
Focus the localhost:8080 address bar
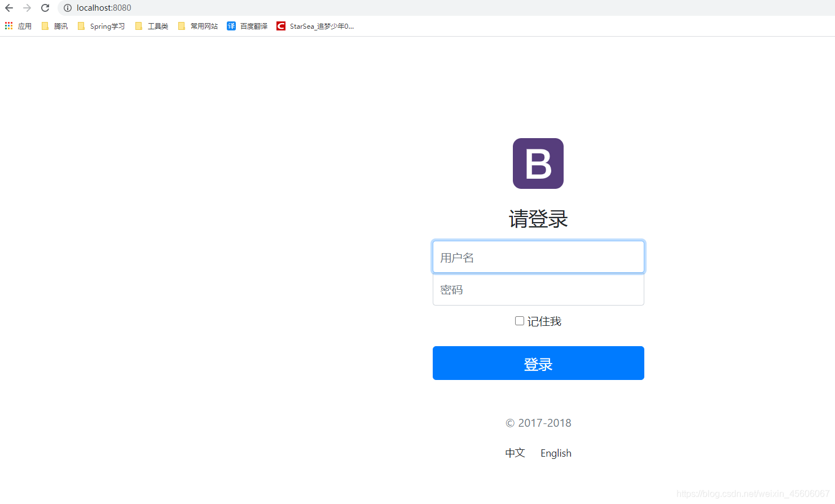pos(446,8)
